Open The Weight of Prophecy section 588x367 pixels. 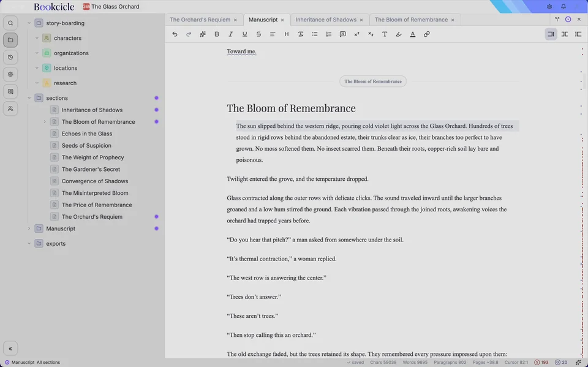[93, 157]
